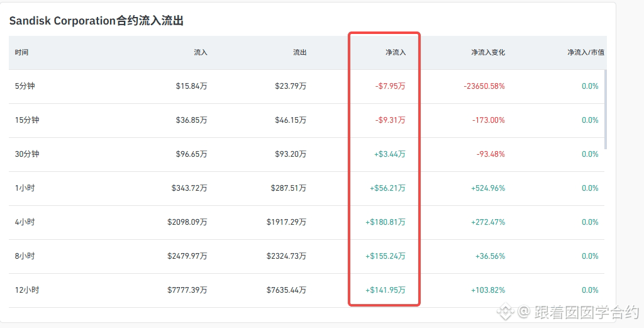The width and height of the screenshot is (644, 328).
Task: Click outflow value $2324.73万
Action: point(286,256)
